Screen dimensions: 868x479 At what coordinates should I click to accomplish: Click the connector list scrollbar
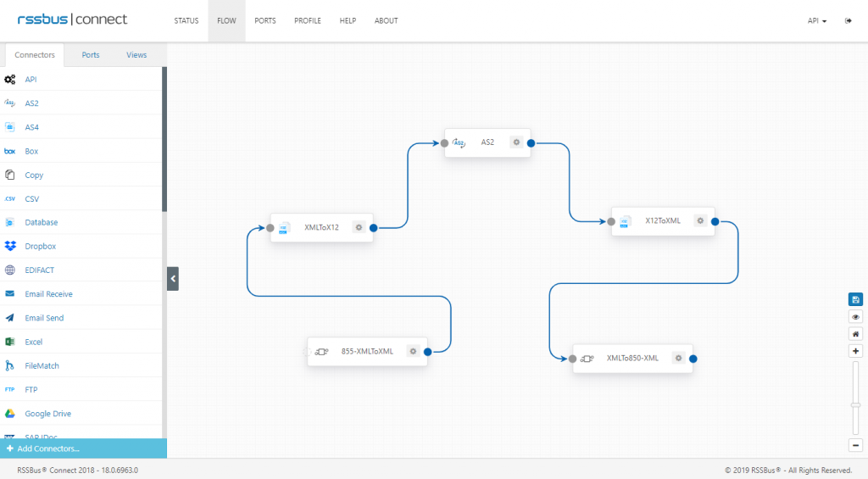tap(164, 140)
